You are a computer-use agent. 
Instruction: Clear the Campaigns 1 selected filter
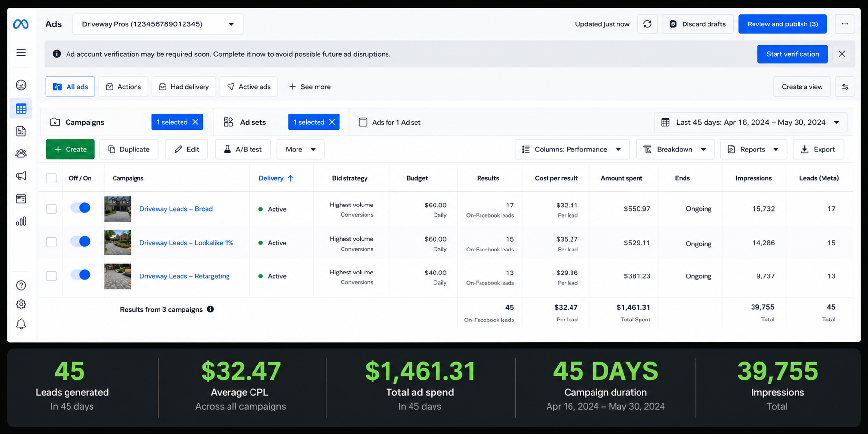[x=195, y=122]
